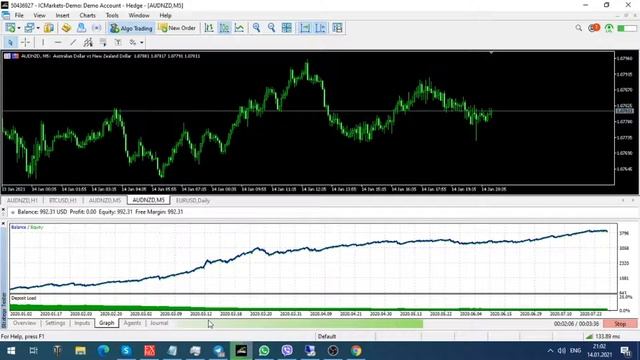Switch to BTCUSD,H1 chart tab
The width and height of the screenshot is (640, 360).
point(62,200)
